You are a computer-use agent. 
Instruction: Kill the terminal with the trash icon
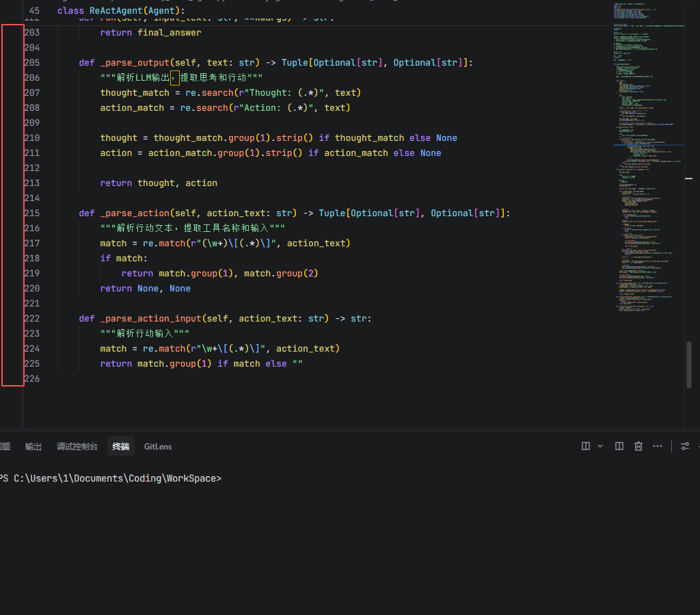pos(638,446)
